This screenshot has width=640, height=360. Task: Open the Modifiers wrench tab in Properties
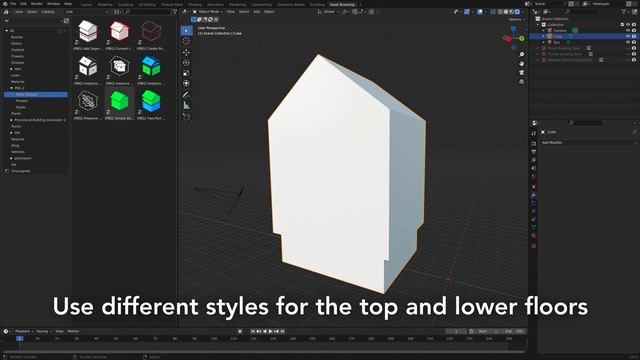[533, 195]
